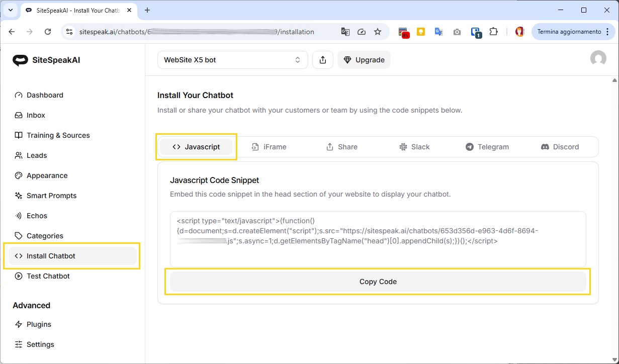Switch to the Share tab
The height and width of the screenshot is (364, 619).
point(342,147)
